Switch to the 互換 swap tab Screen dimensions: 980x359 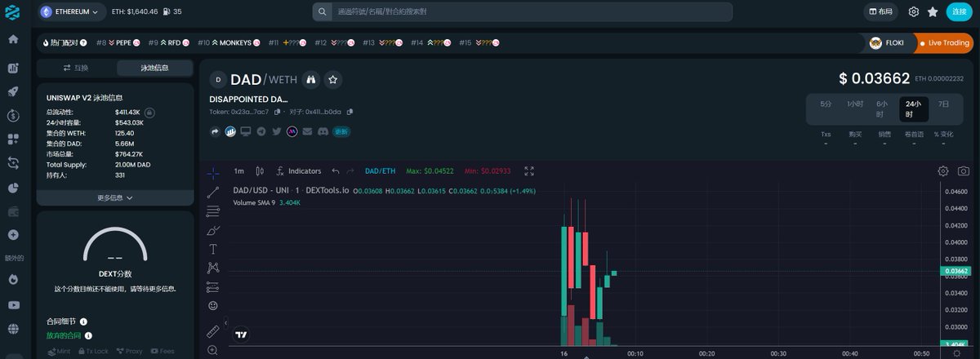tap(76, 68)
